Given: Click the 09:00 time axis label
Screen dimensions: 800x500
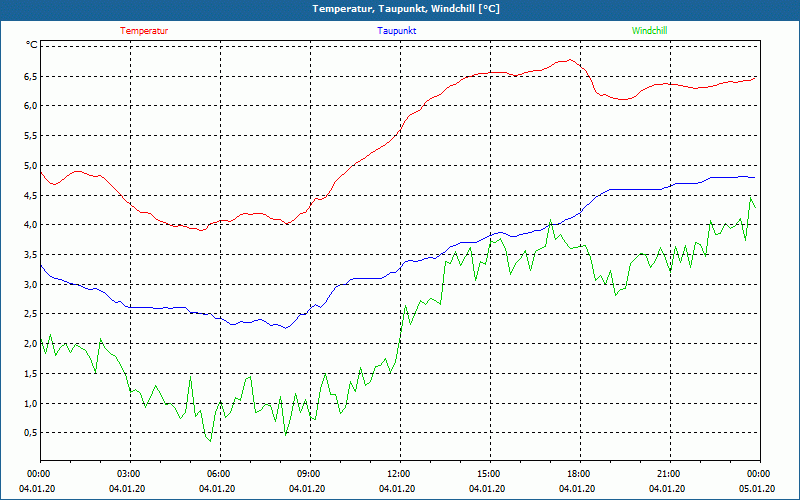Looking at the screenshot, I should pos(310,474).
